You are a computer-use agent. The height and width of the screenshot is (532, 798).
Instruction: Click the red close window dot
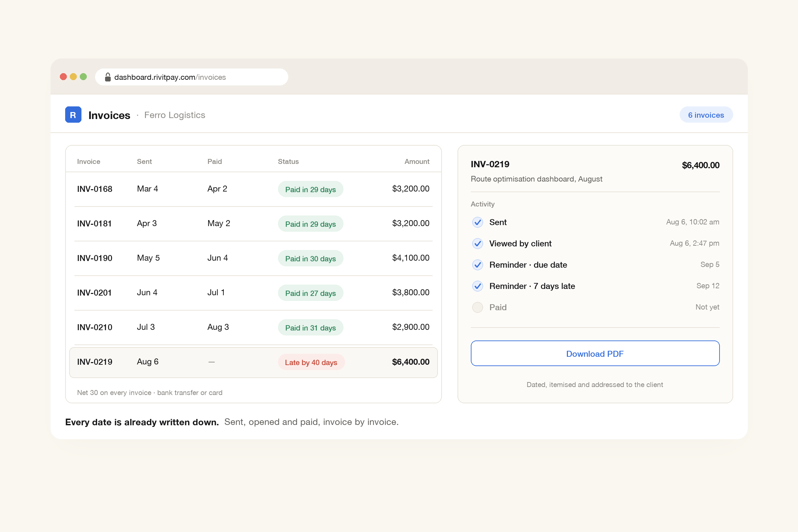coord(63,77)
